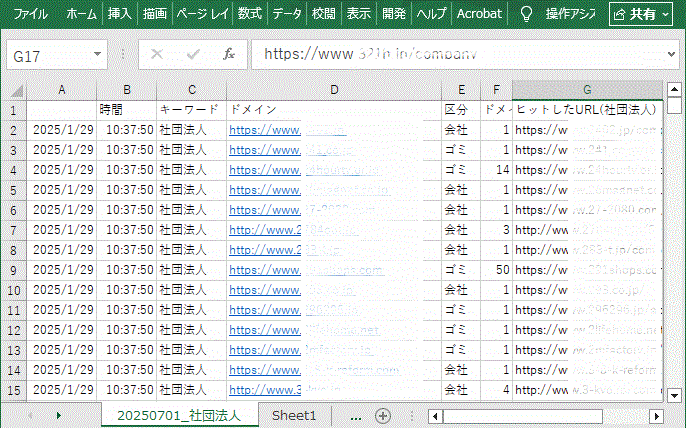Click the 10:37:50 time cell in row 10
686x428 pixels.
[127, 290]
